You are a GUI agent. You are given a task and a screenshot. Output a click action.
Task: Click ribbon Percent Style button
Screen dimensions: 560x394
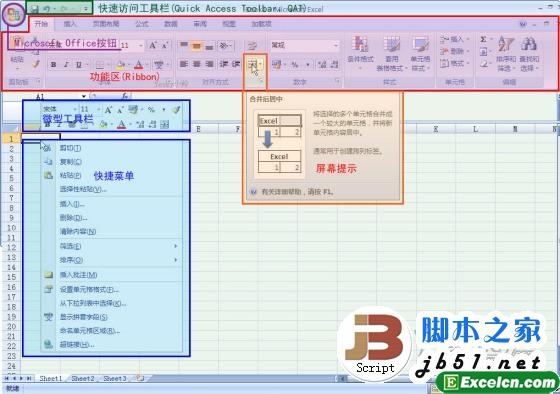[295, 65]
